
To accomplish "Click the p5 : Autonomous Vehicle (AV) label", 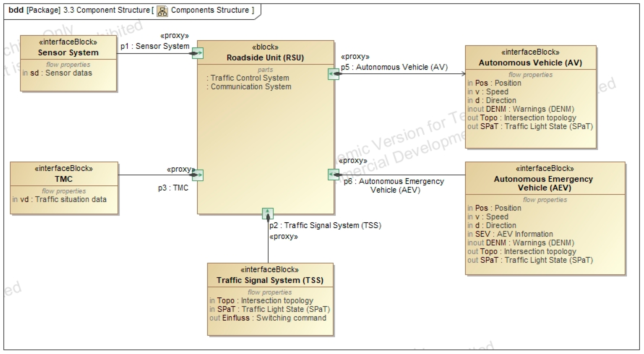I will pyautogui.click(x=394, y=67).
